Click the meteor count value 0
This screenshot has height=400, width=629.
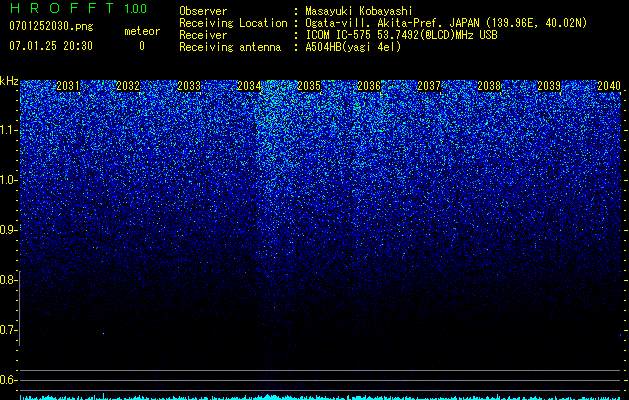pos(142,46)
